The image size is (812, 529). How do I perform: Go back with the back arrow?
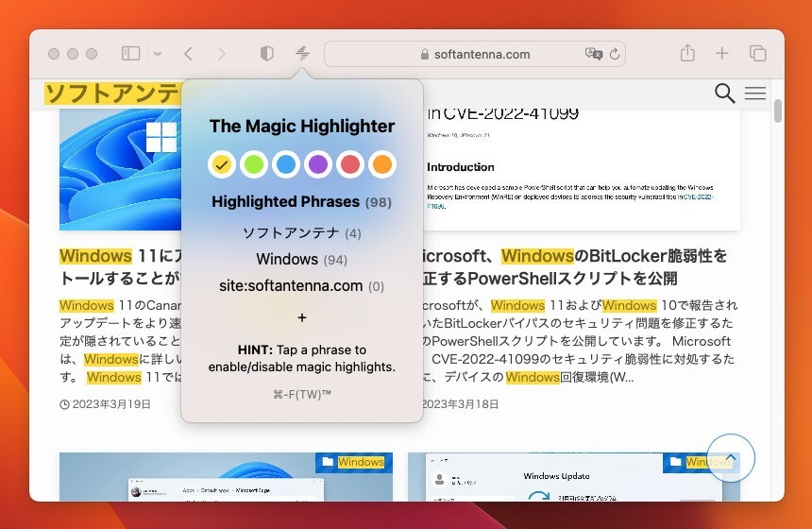pyautogui.click(x=189, y=53)
